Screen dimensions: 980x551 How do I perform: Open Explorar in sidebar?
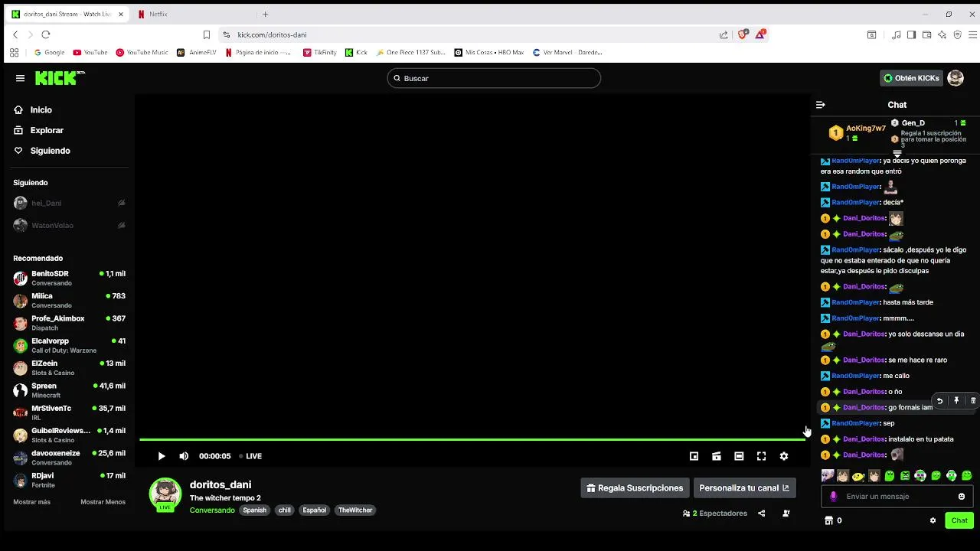[38, 131]
